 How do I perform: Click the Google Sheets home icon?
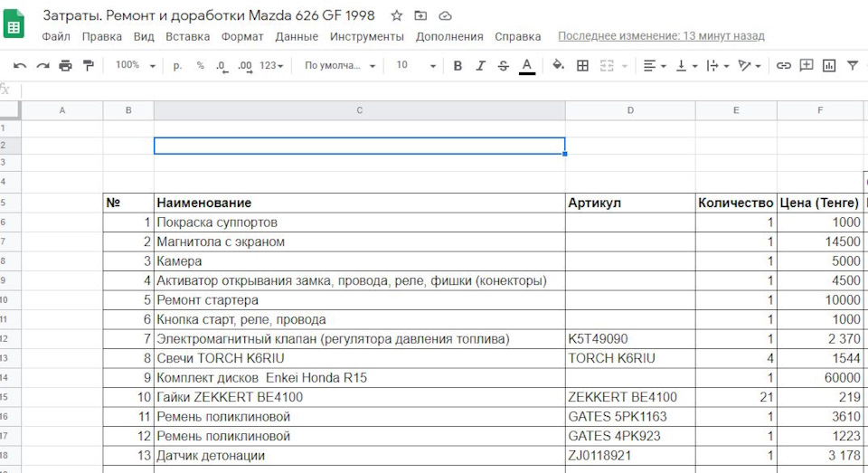tap(14, 24)
